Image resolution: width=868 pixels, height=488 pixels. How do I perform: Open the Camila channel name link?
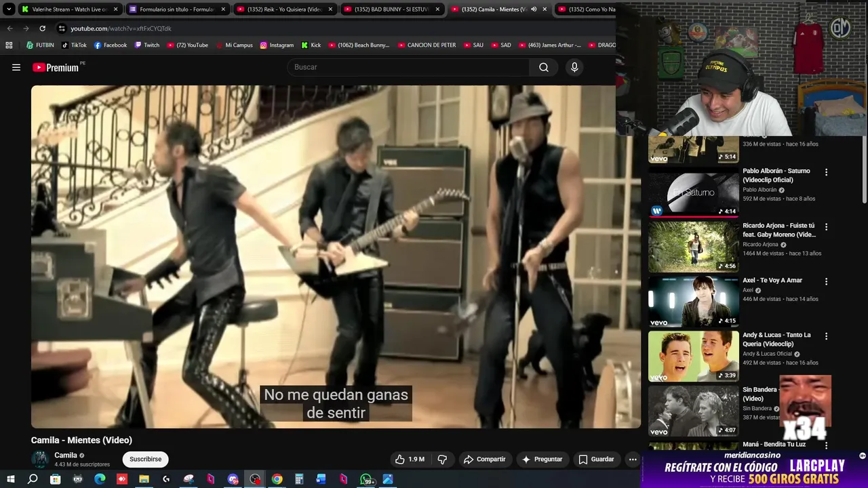[66, 455]
